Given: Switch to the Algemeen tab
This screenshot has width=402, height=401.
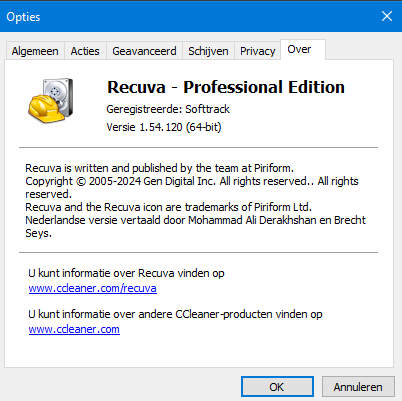Looking at the screenshot, I should [x=35, y=51].
